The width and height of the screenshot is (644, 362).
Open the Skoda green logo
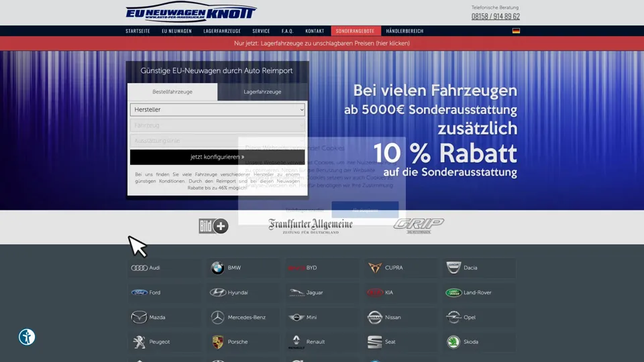(453, 342)
